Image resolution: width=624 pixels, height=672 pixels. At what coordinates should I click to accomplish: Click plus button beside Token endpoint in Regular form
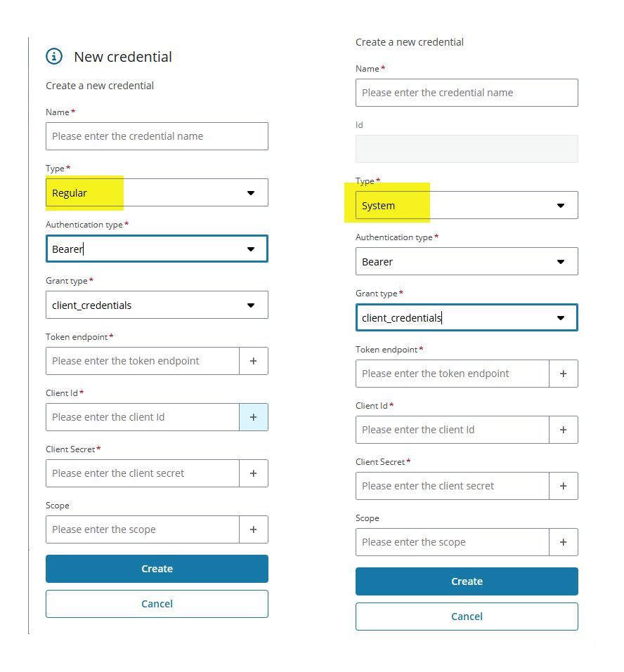click(x=254, y=361)
